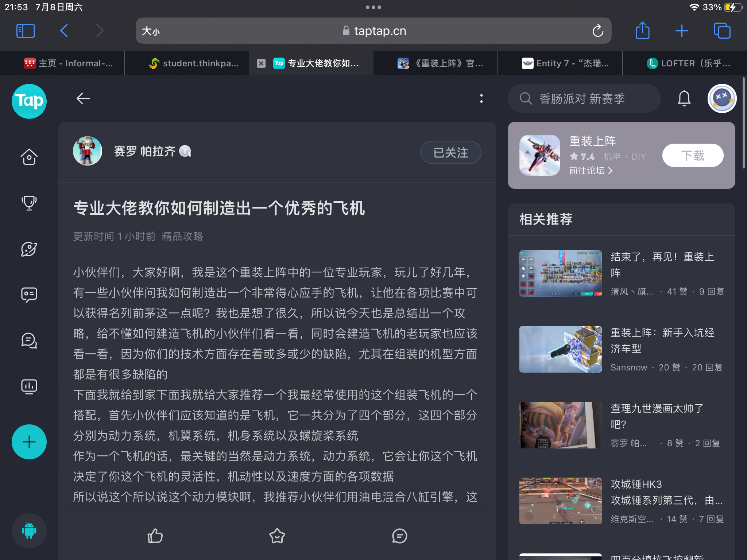The height and width of the screenshot is (560, 747).
Task: Toggle Safari sidebar panel button
Action: pos(26,31)
